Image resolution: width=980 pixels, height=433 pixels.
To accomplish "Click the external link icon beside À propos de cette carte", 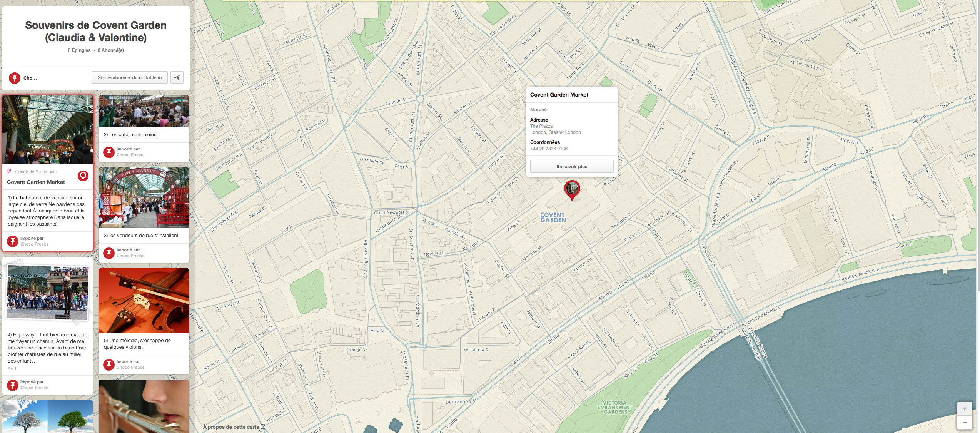I will [263, 426].
